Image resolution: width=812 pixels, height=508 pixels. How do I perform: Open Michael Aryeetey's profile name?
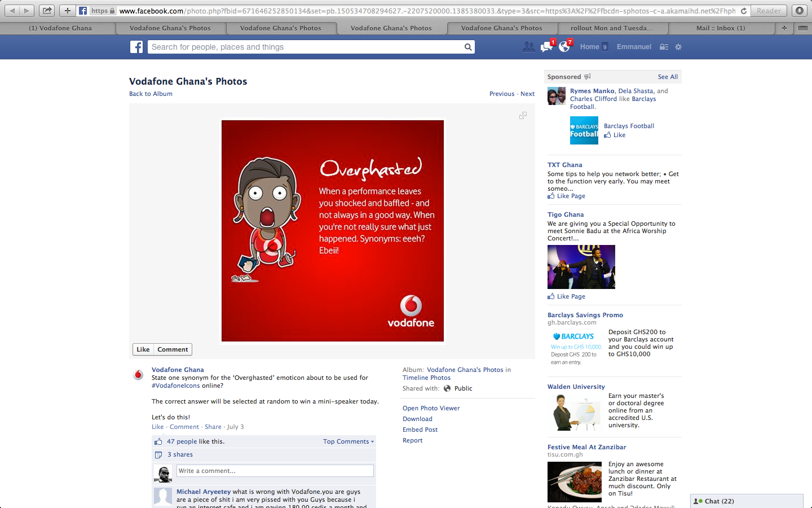point(204,492)
